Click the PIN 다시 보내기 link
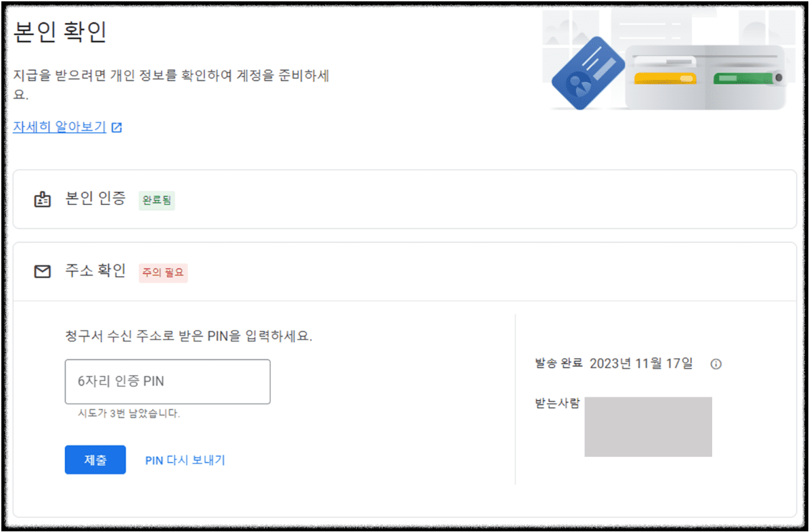The height and width of the screenshot is (532, 809). coord(185,460)
